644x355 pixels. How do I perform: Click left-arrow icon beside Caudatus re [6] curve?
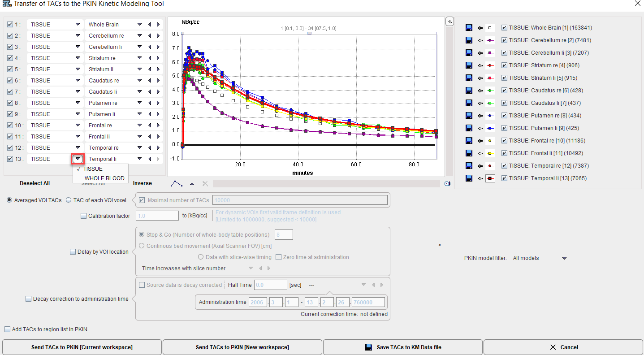pyautogui.click(x=481, y=91)
